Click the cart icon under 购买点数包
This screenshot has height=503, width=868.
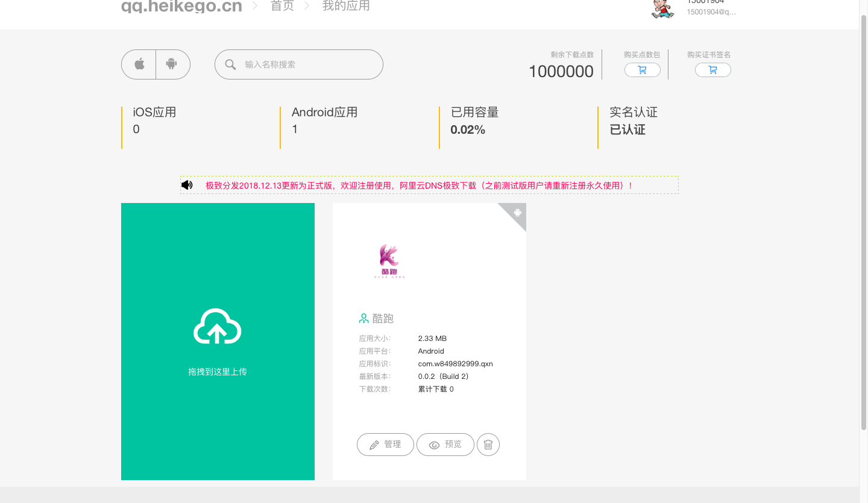[x=642, y=70]
